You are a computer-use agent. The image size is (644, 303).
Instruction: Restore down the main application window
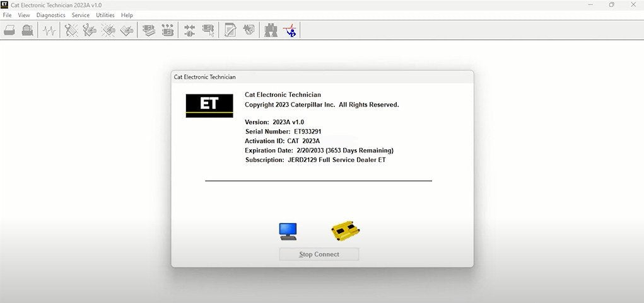[612, 5]
